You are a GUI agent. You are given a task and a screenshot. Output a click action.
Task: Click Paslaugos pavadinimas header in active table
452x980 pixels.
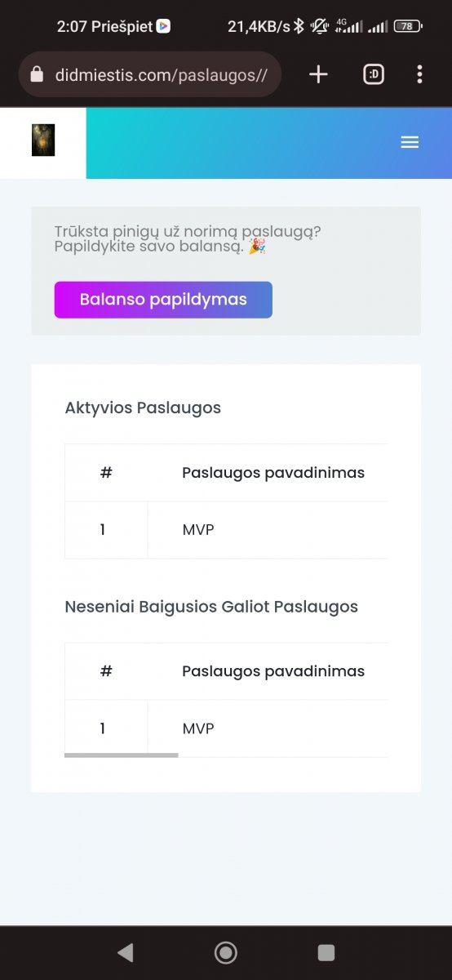pos(273,473)
